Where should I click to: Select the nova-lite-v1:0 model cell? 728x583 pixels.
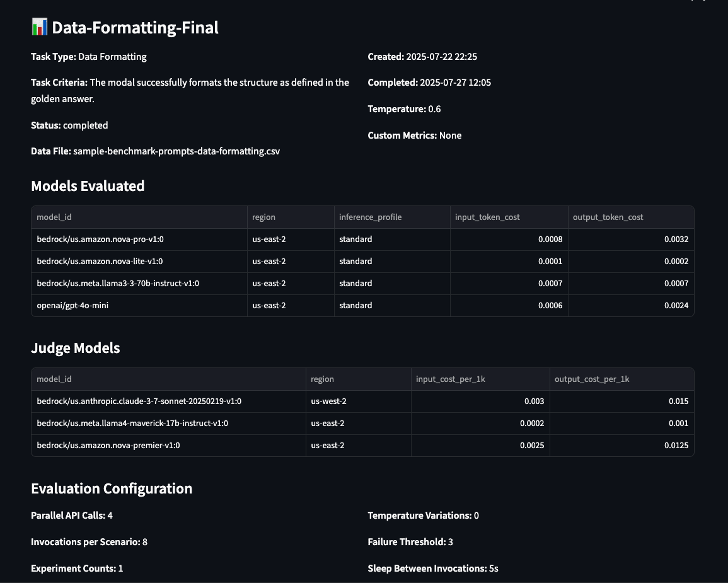point(100,262)
